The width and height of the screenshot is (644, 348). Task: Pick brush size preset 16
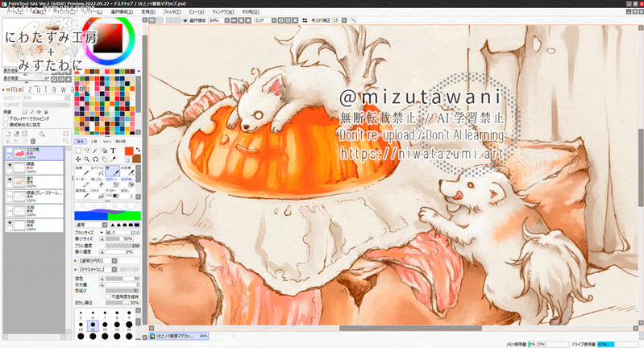(117, 326)
